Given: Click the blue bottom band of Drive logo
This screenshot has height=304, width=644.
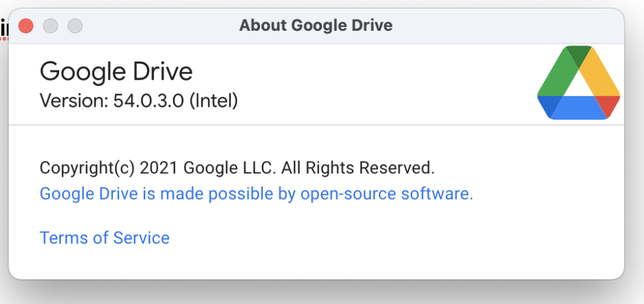Looking at the screenshot, I should [x=579, y=107].
